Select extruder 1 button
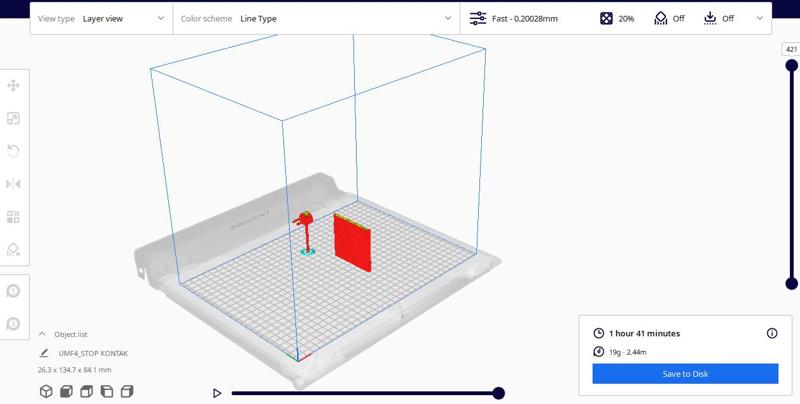Image resolution: width=800 pixels, height=404 pixels. 13,291
